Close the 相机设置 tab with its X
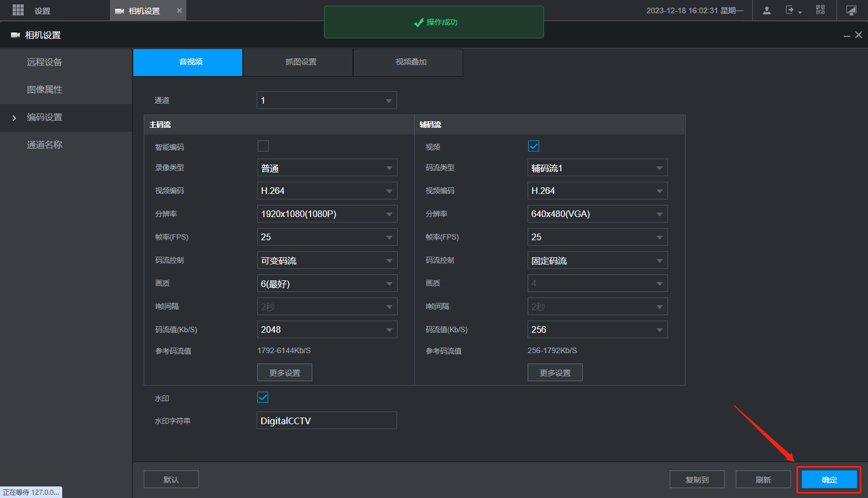Viewport: 868px width, 498px height. pyautogui.click(x=179, y=10)
